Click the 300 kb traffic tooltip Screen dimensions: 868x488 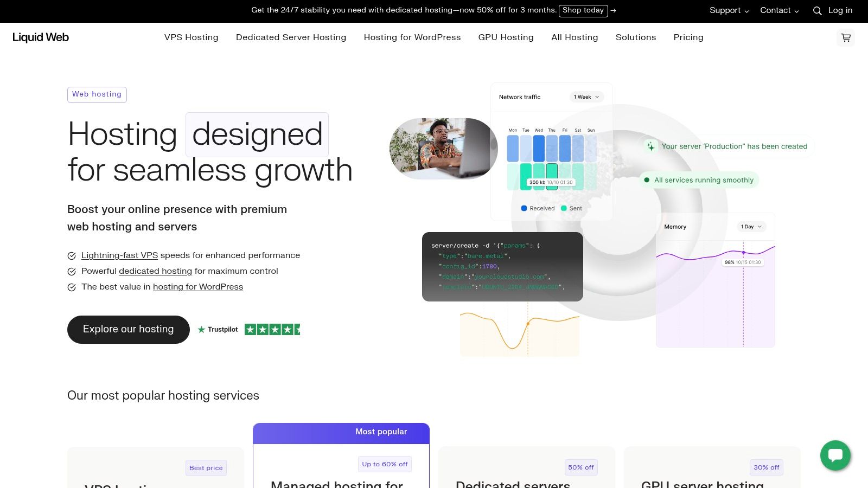(x=551, y=182)
